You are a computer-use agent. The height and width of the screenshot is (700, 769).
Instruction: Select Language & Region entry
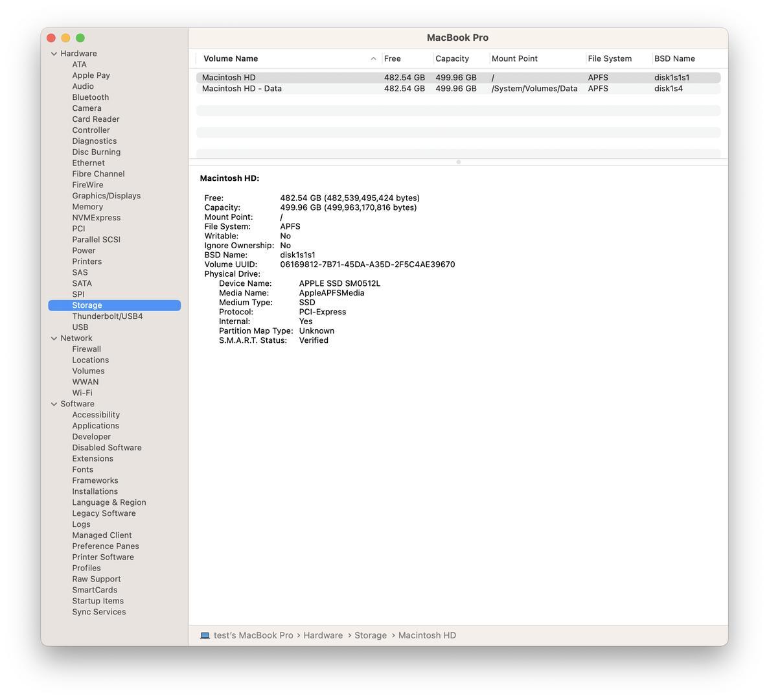pos(109,502)
